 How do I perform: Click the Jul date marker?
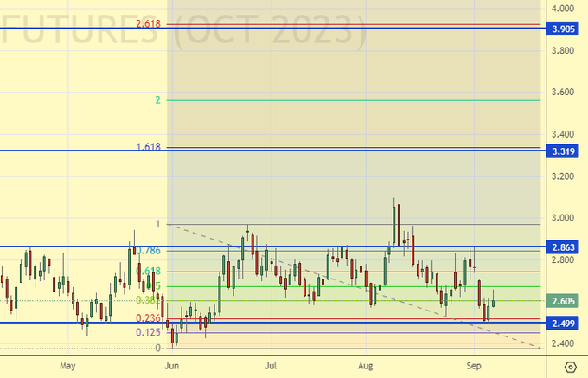point(272,366)
